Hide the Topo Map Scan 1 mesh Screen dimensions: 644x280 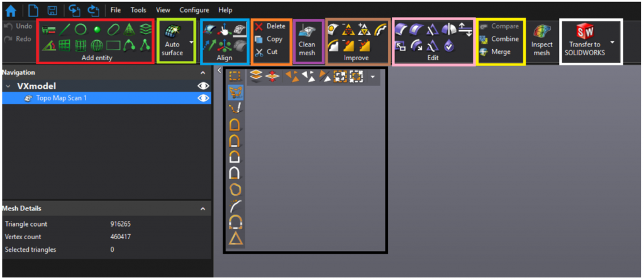(x=203, y=98)
